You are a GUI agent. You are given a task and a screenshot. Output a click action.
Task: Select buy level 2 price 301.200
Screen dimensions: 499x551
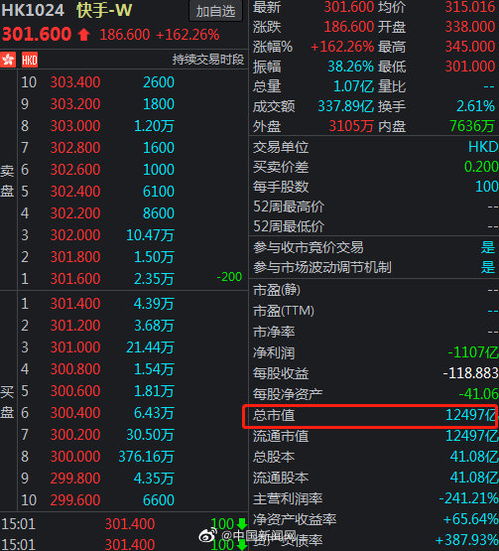[75, 325]
